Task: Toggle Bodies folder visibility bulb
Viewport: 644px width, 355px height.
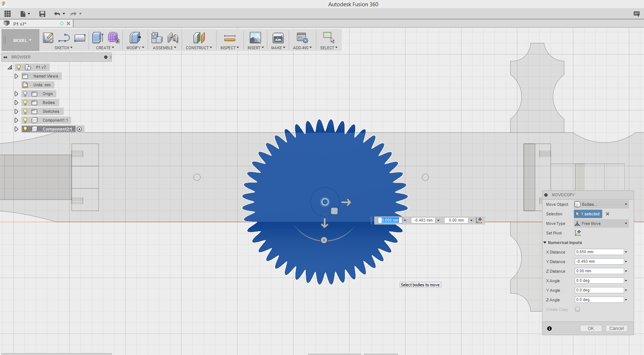Action: pyautogui.click(x=25, y=103)
